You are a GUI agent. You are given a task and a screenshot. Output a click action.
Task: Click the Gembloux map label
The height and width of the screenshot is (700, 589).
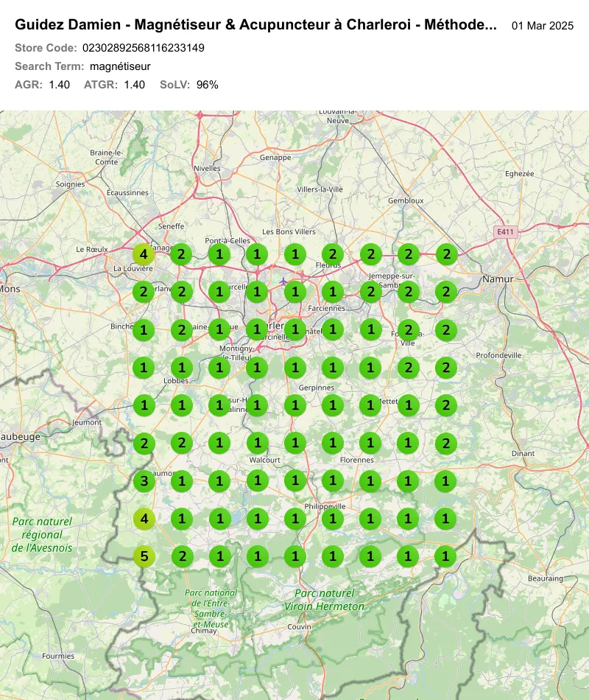[x=406, y=200]
